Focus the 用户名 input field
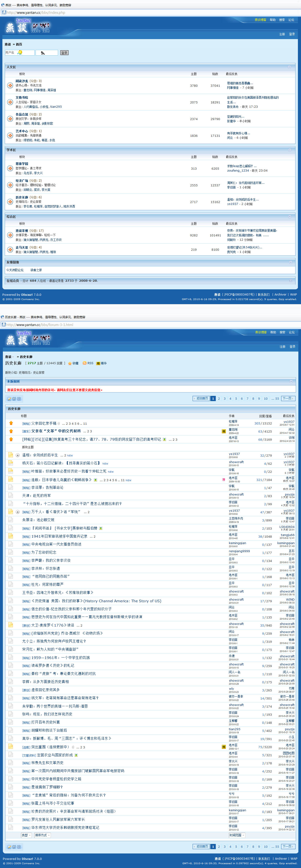Image resolution: width=301 pixels, height=868 pixels. tap(20, 53)
